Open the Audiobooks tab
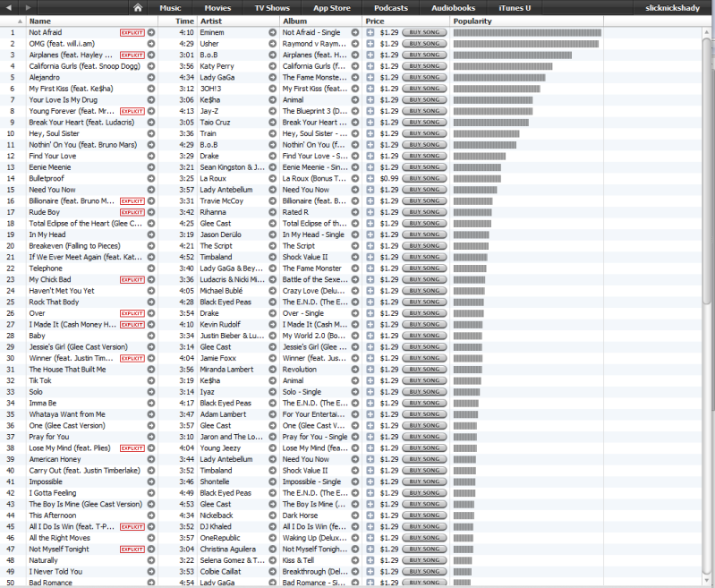This screenshot has height=588, width=715. pos(454,8)
